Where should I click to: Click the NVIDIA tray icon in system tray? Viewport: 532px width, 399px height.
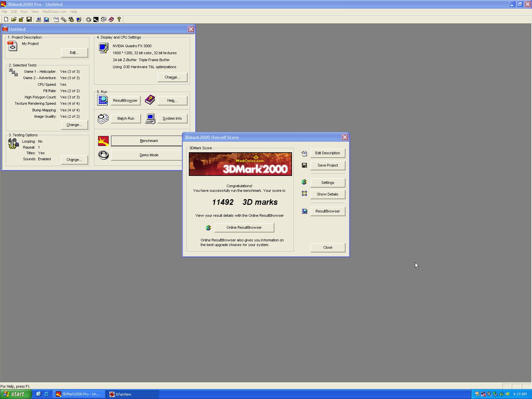click(x=507, y=394)
